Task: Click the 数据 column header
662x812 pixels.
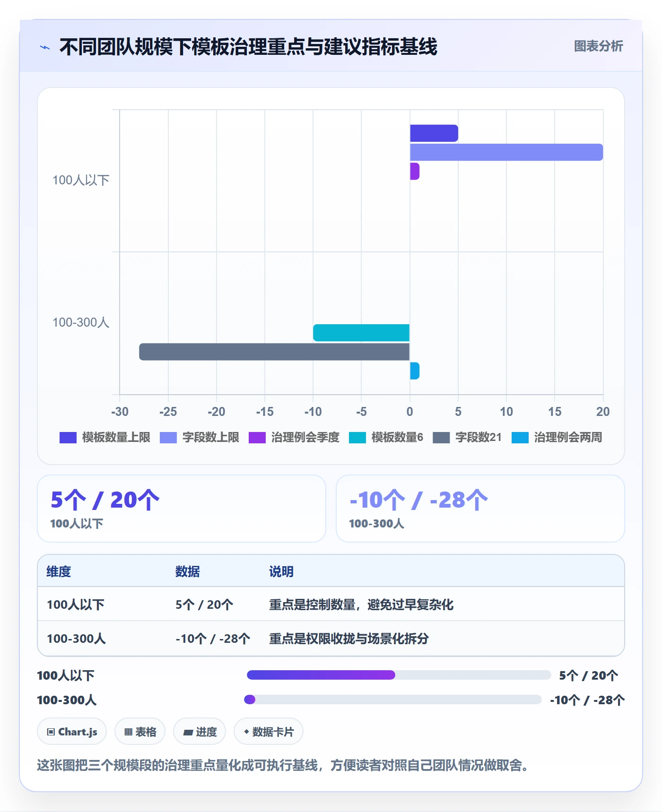Action: coord(188,571)
